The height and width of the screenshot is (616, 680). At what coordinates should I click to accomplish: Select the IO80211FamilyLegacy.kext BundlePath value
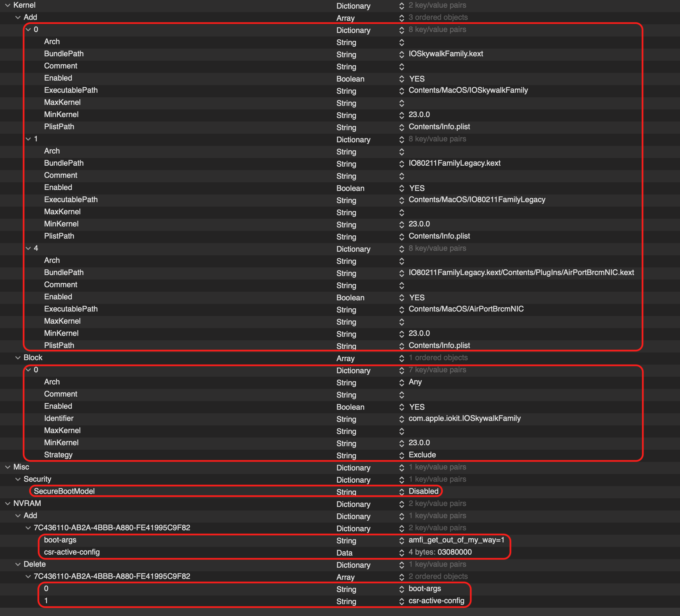(x=454, y=163)
